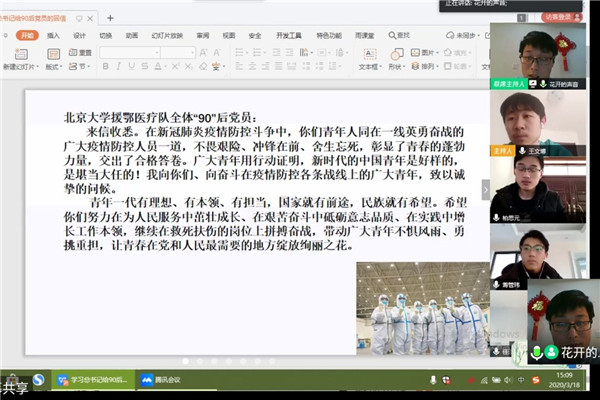The height and width of the screenshot is (400, 600).
Task: Click the 查找 search icon in ribbon
Action: (x=400, y=35)
